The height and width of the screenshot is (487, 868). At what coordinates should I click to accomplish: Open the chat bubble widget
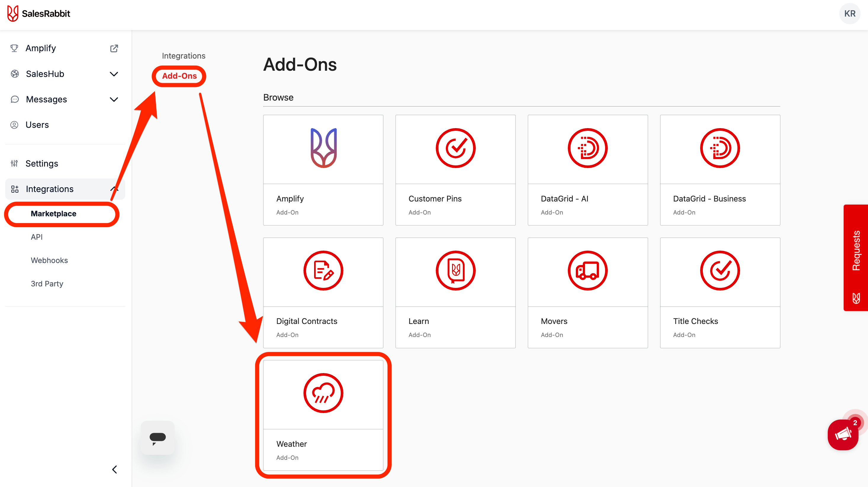tap(157, 438)
